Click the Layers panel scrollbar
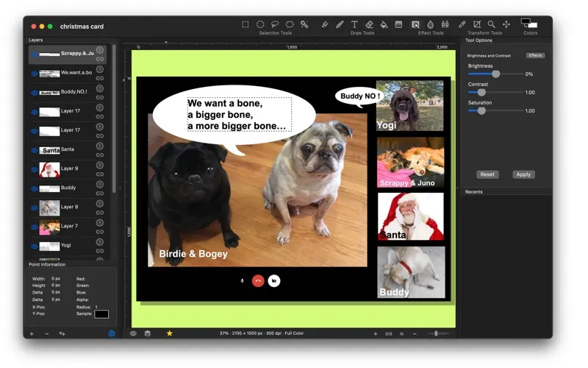588x368 pixels. pyautogui.click(x=114, y=118)
